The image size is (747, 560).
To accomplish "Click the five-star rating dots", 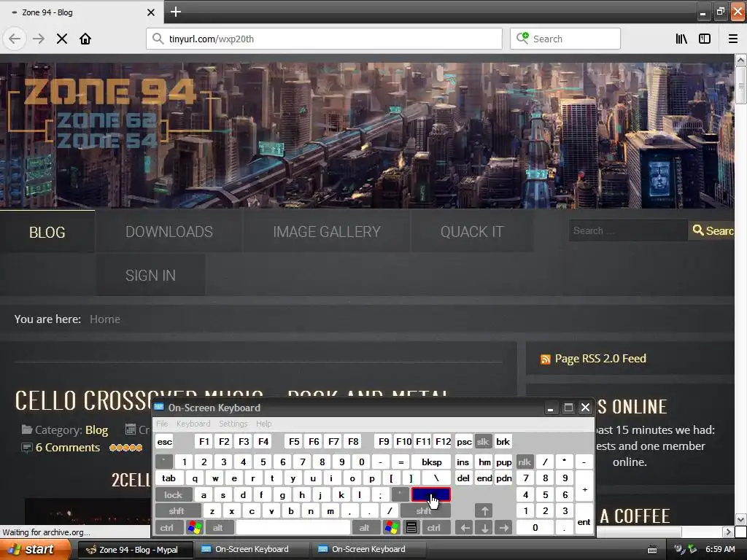I will [125, 448].
